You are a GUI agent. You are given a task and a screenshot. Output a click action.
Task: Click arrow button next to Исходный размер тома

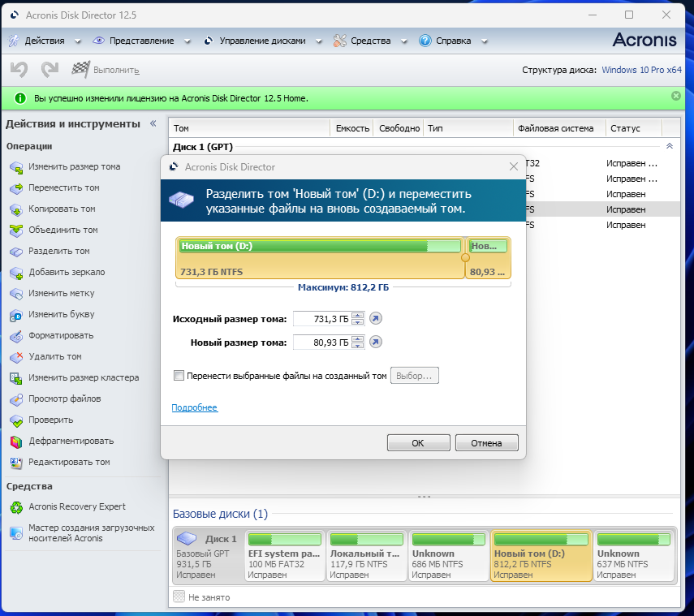pyautogui.click(x=376, y=319)
